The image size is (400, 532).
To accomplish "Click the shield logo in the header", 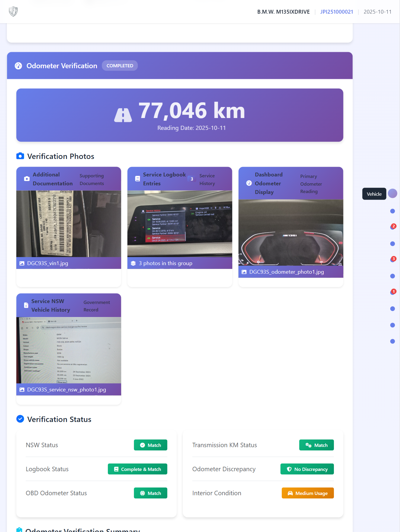I will pos(13,12).
